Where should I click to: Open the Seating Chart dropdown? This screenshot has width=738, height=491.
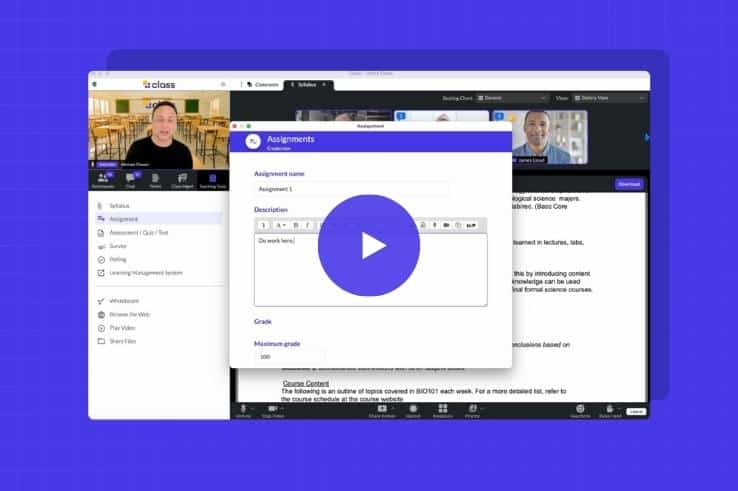[511, 98]
